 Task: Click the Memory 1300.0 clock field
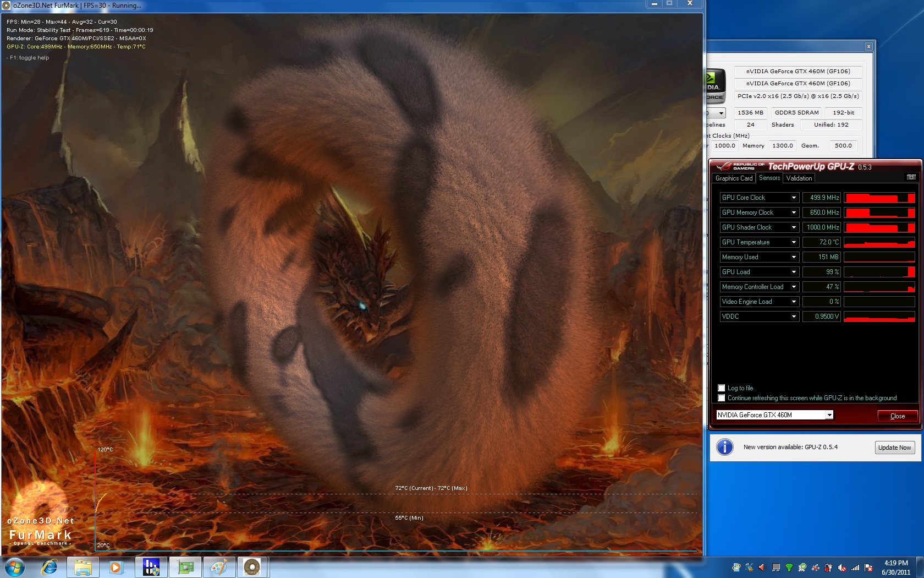click(782, 145)
